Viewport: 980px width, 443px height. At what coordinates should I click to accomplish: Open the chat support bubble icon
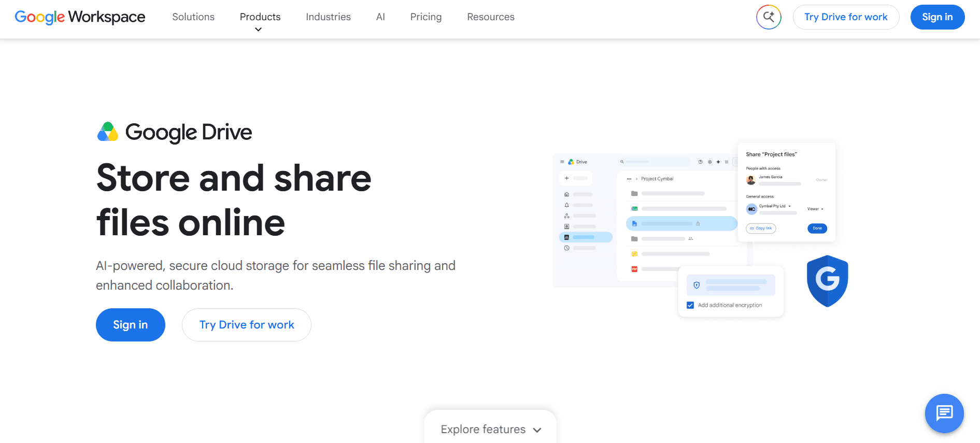(944, 413)
